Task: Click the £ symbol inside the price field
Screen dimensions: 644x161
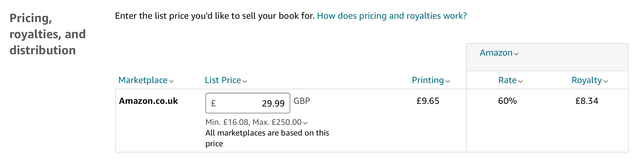Action: click(213, 103)
